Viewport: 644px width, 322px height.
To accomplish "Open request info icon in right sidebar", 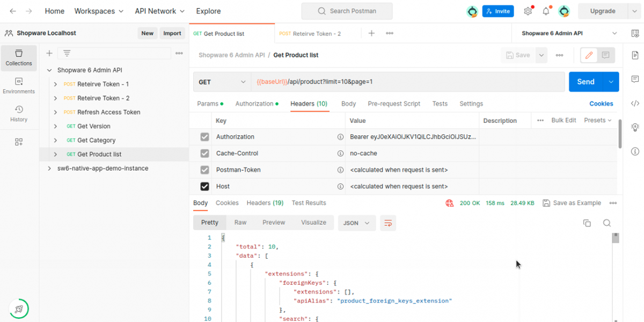I will click(635, 151).
